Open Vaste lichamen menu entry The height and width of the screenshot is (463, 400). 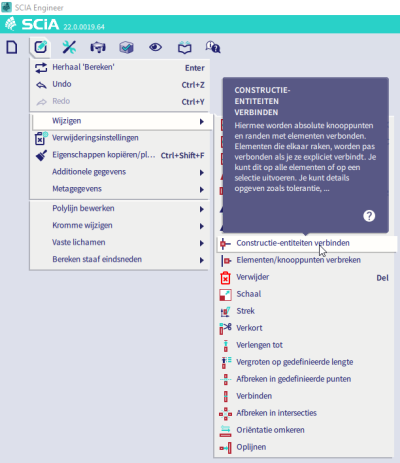click(120, 243)
